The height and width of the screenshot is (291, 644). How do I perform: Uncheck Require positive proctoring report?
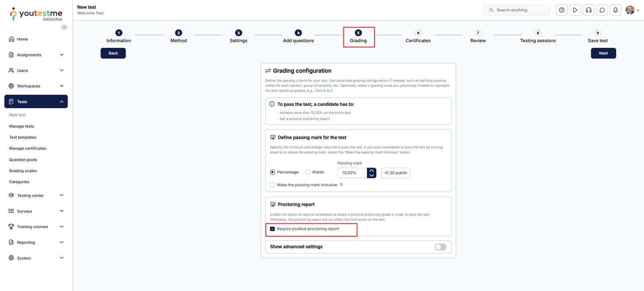pos(272,229)
